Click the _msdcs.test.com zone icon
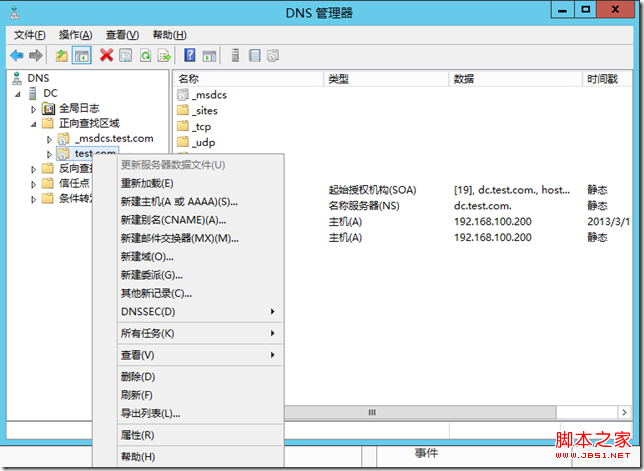Screen dimensions: 644x471 [x=63, y=139]
